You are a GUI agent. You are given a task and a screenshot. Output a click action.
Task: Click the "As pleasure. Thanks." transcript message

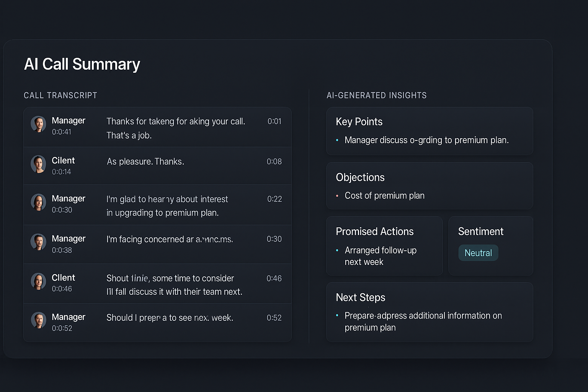coord(145,162)
